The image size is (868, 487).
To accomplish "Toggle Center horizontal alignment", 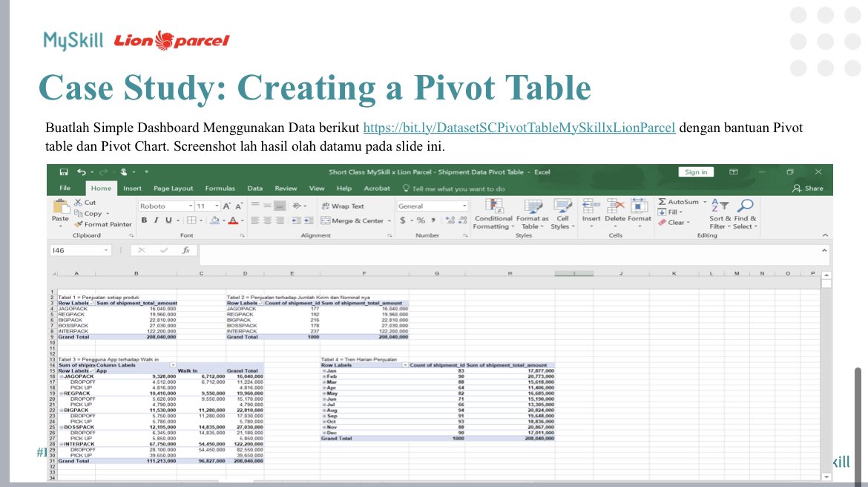I will tap(267, 220).
